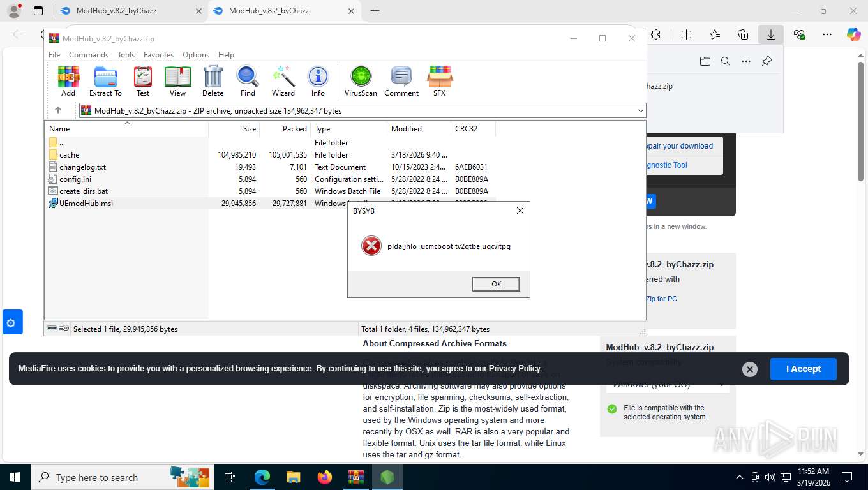Open Edge settings and more menu
The image size is (868, 490).
pos(827,34)
